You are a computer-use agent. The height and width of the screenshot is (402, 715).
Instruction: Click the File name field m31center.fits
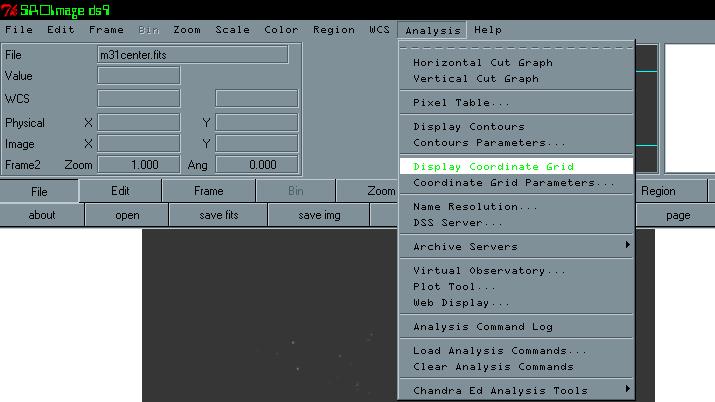coord(192,55)
